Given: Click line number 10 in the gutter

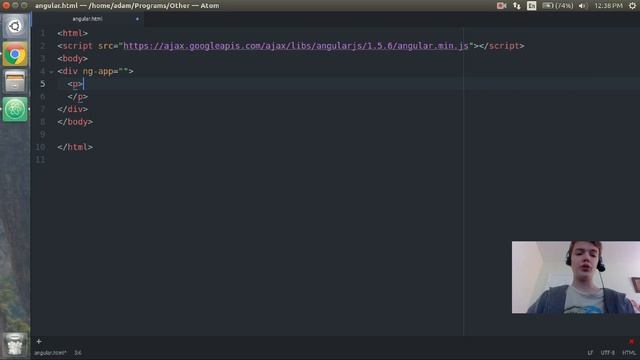Looking at the screenshot, I should pyautogui.click(x=40, y=147).
